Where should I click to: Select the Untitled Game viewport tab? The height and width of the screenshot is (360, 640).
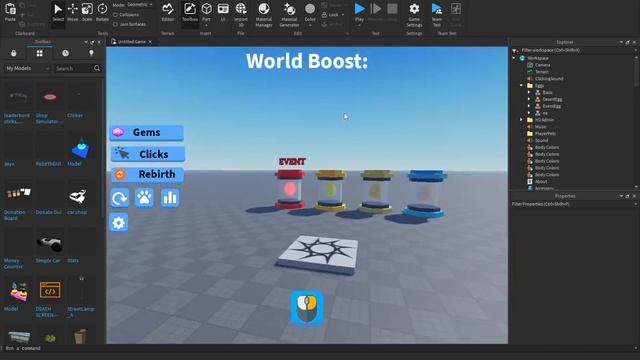coord(131,42)
